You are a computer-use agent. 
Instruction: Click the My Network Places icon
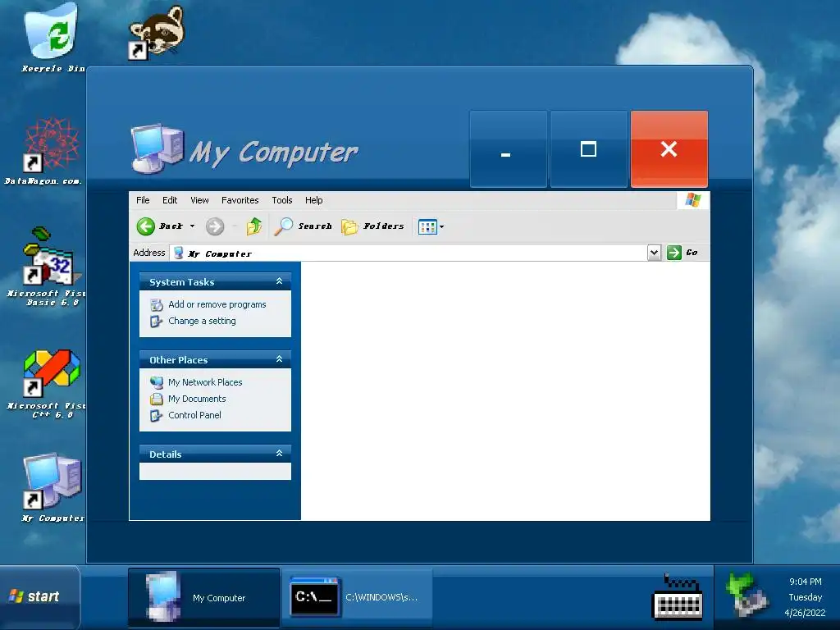pos(157,382)
